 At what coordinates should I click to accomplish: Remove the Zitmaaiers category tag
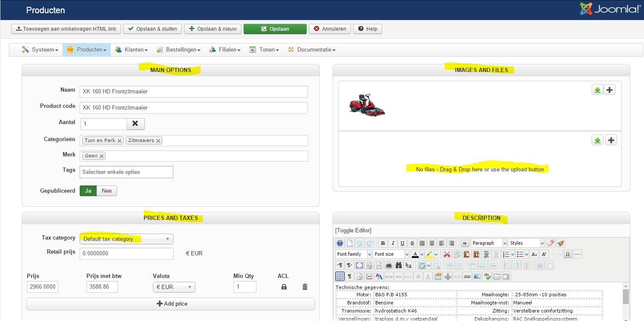coord(158,141)
